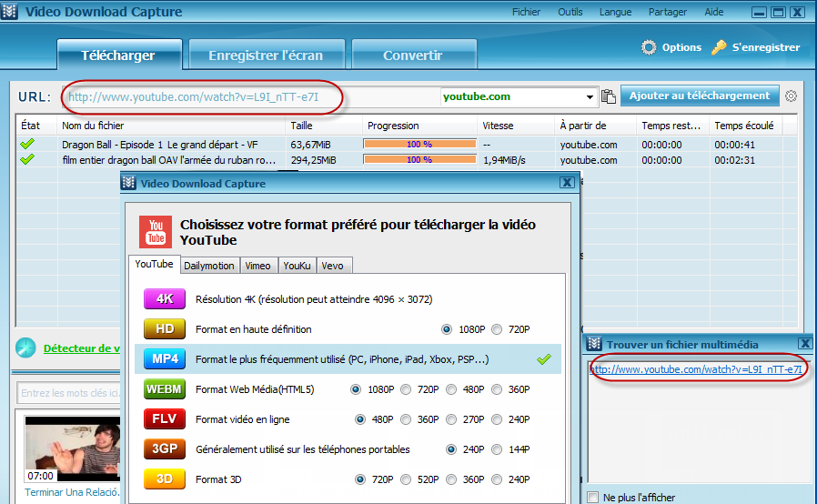Click the 100% progress bar of Episode 1
This screenshot has height=504, width=817.
(419, 144)
